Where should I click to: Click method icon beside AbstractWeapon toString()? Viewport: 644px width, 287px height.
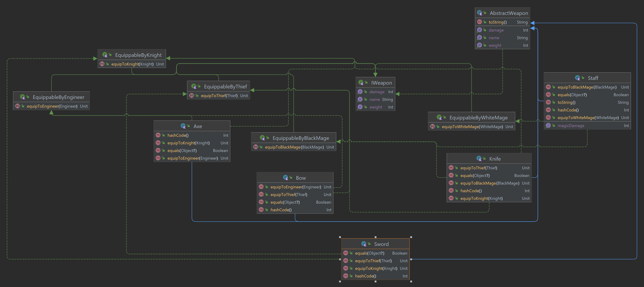tap(479, 22)
